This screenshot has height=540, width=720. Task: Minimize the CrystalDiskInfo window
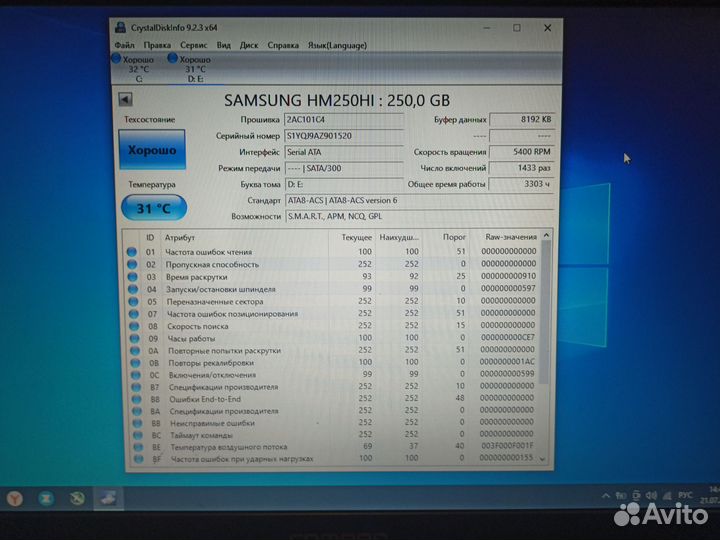487,28
